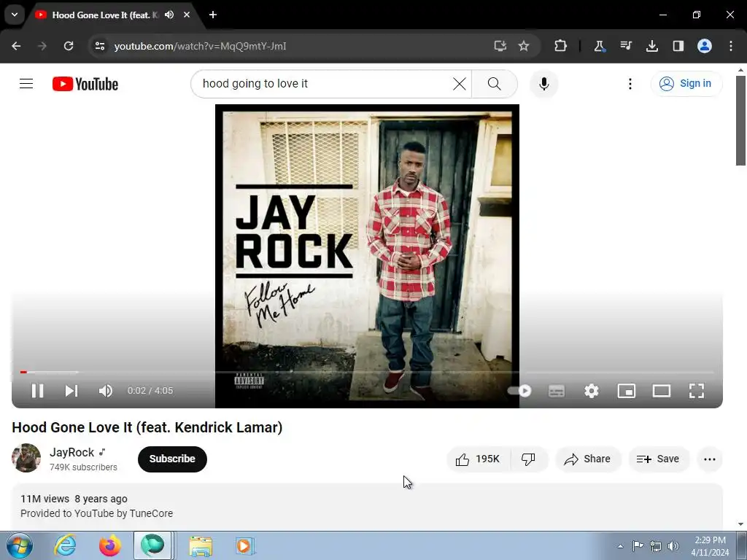The height and width of the screenshot is (560, 747).
Task: Open the Action Center flag icon
Action: pyautogui.click(x=638, y=546)
